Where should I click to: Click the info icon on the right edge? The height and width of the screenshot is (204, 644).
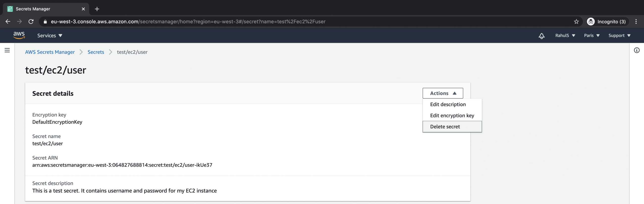(x=637, y=50)
